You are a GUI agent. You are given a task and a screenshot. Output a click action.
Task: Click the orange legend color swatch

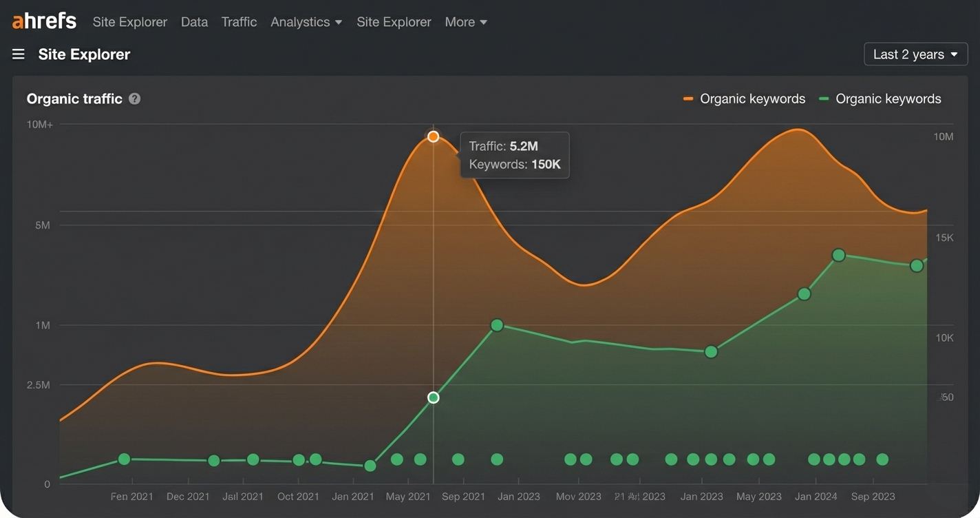pos(688,99)
